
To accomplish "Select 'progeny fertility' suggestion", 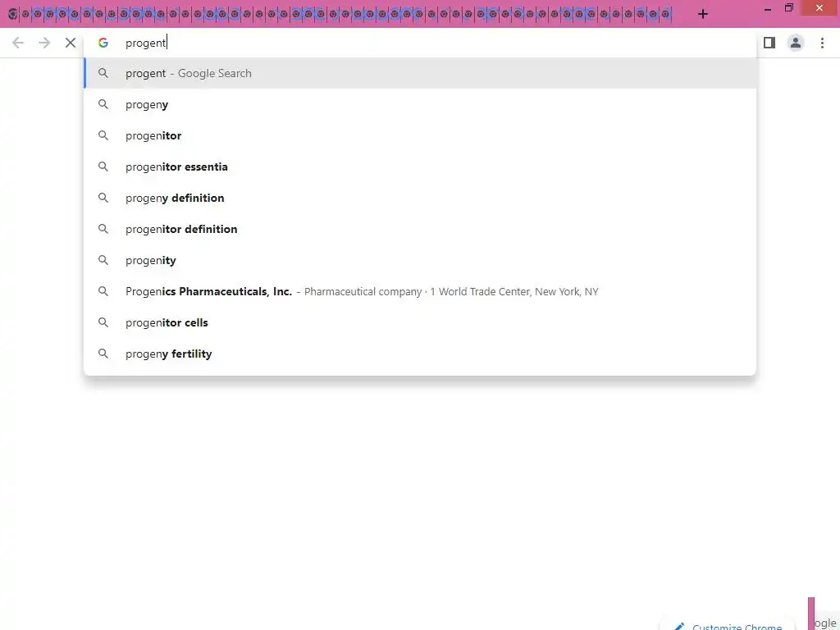I will (x=420, y=354).
